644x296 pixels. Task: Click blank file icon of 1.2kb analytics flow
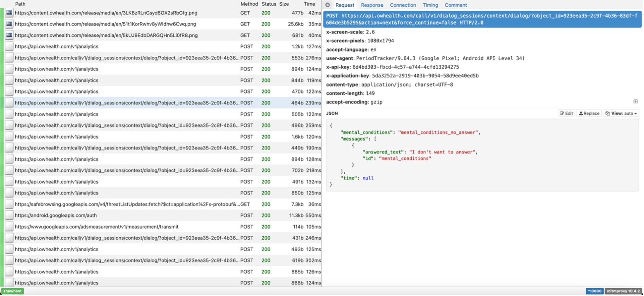click(x=9, y=47)
